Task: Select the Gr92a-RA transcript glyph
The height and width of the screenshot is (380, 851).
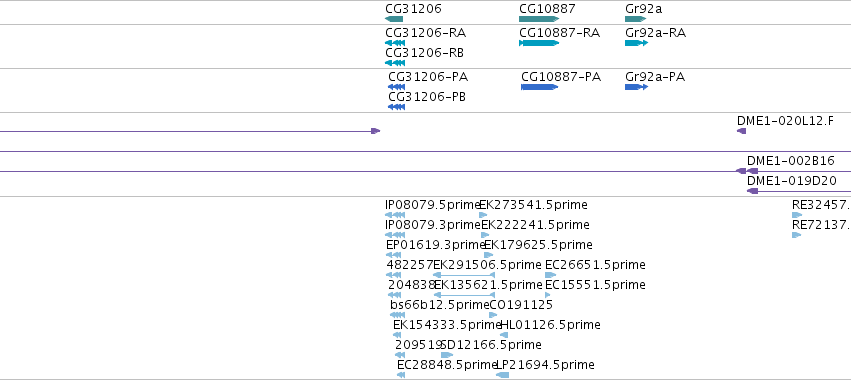Action: pos(637,43)
